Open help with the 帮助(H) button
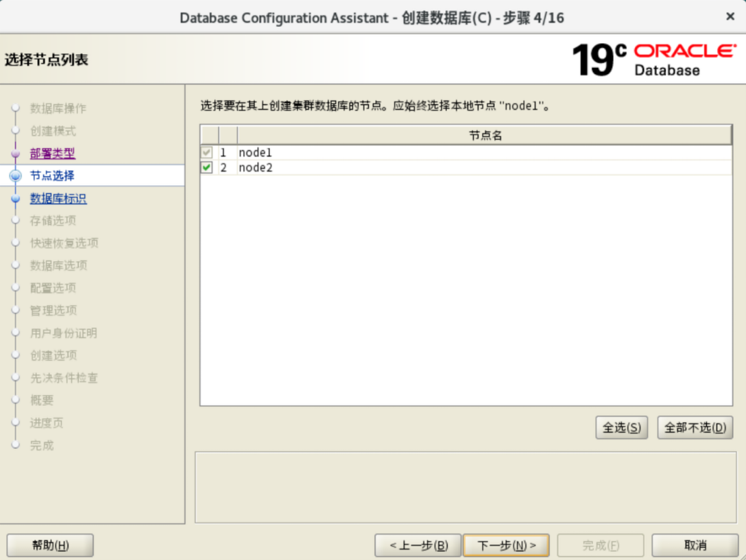Image resolution: width=746 pixels, height=560 pixels. [50, 546]
